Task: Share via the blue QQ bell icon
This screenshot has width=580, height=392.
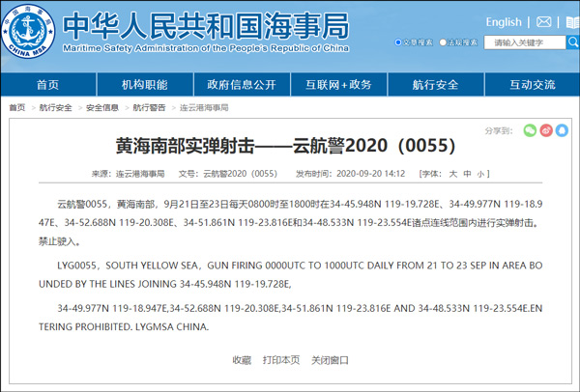Action: [x=562, y=130]
